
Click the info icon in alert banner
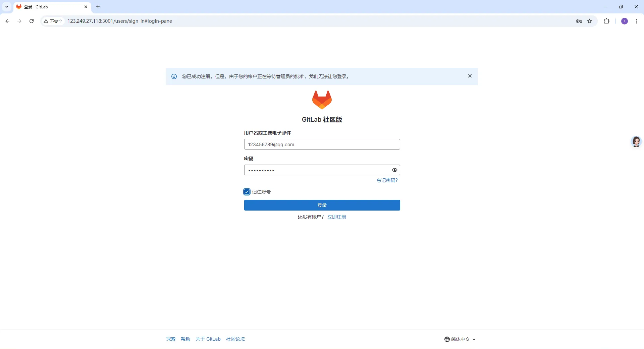(x=174, y=76)
